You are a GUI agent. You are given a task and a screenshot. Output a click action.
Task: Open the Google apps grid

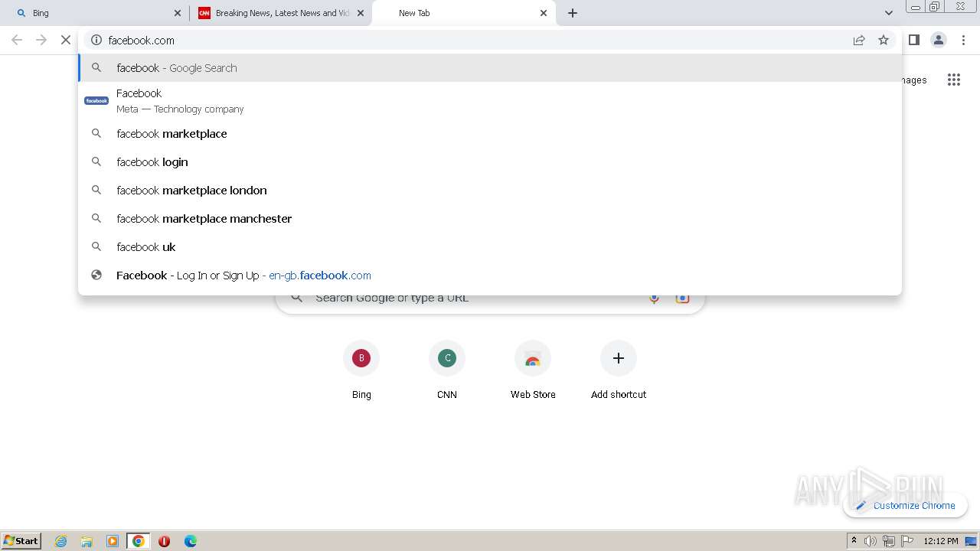click(x=953, y=80)
